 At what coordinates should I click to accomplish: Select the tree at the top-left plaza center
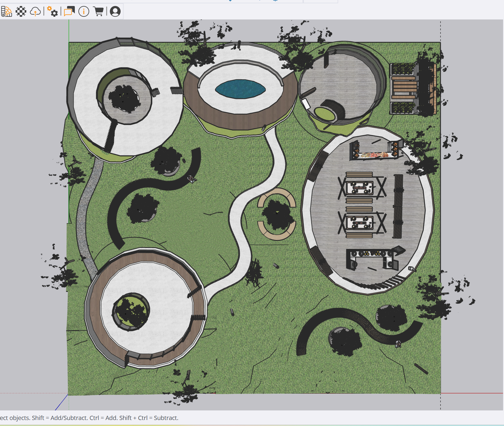(x=124, y=98)
